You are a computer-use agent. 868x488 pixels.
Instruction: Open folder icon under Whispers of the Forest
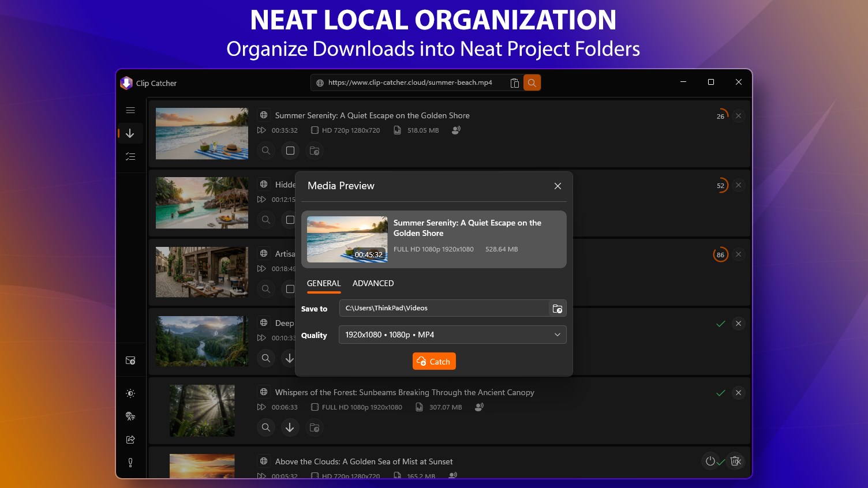click(x=315, y=427)
